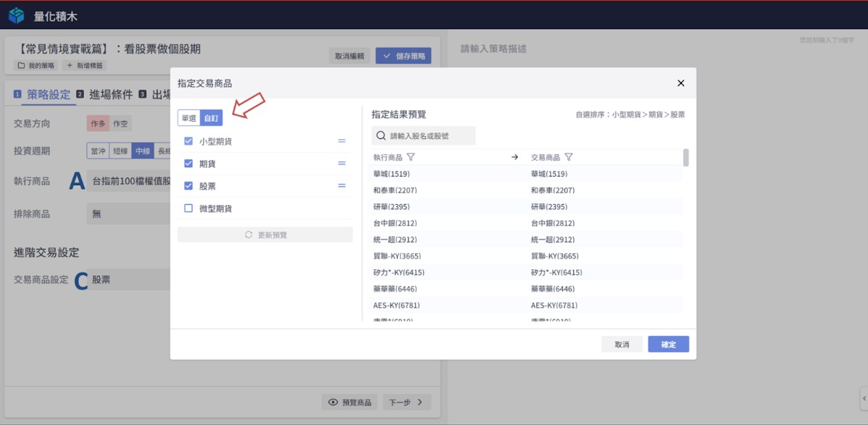868x425 pixels.
Task: Click the drag handle beside 股票
Action: (341, 186)
